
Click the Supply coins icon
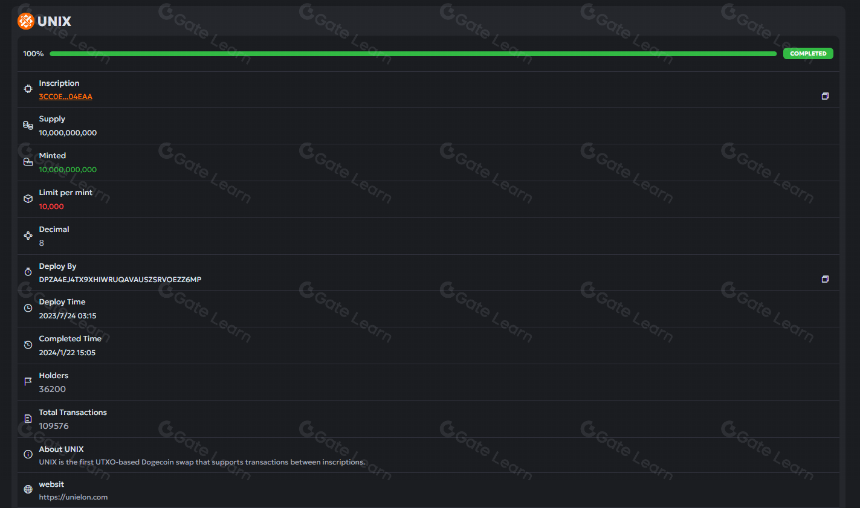(x=28, y=126)
